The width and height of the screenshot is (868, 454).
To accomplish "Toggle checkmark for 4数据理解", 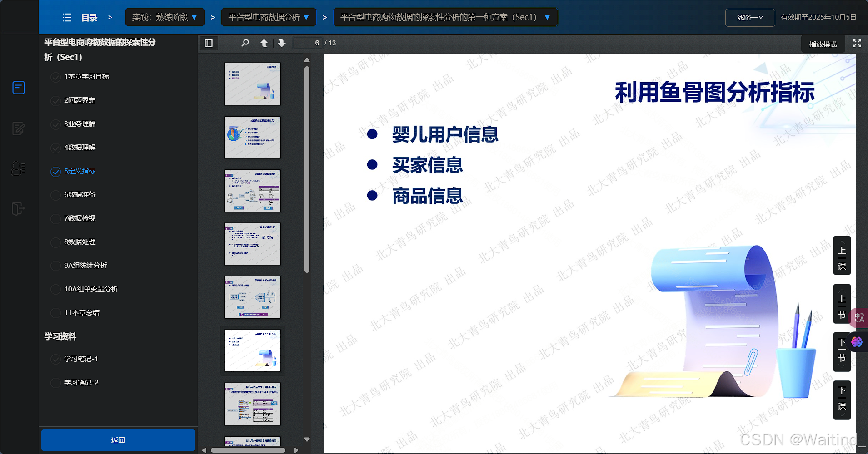I will click(55, 148).
